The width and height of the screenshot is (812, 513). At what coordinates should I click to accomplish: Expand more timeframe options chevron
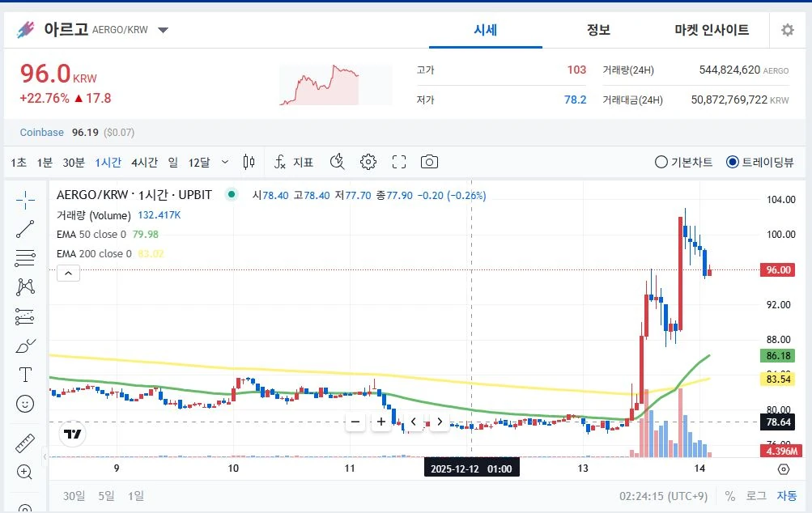click(225, 162)
